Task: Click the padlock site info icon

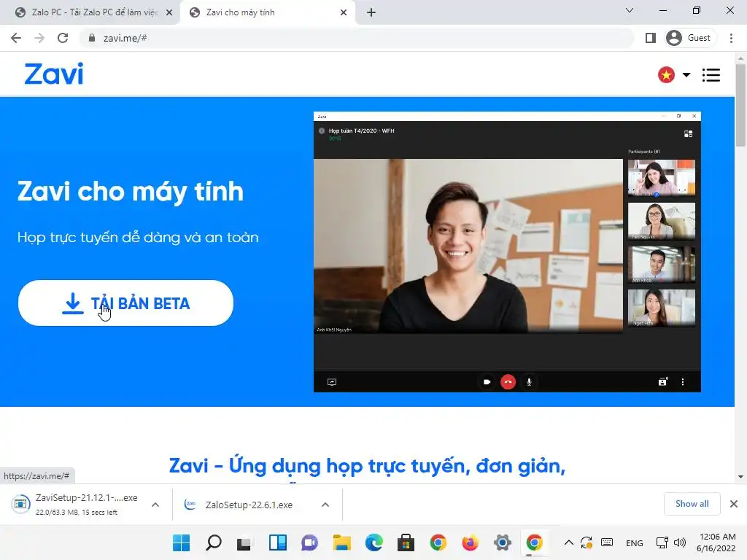Action: pos(92,38)
